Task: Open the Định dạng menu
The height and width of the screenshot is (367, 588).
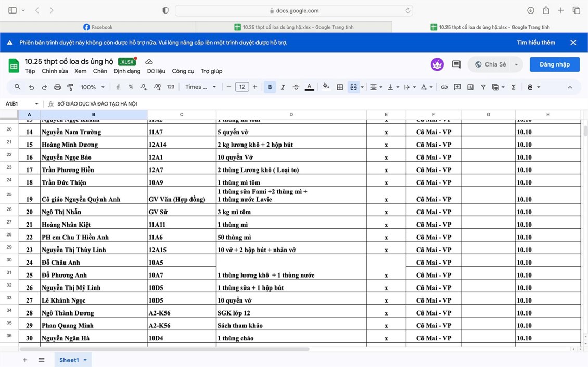Action: pyautogui.click(x=127, y=71)
